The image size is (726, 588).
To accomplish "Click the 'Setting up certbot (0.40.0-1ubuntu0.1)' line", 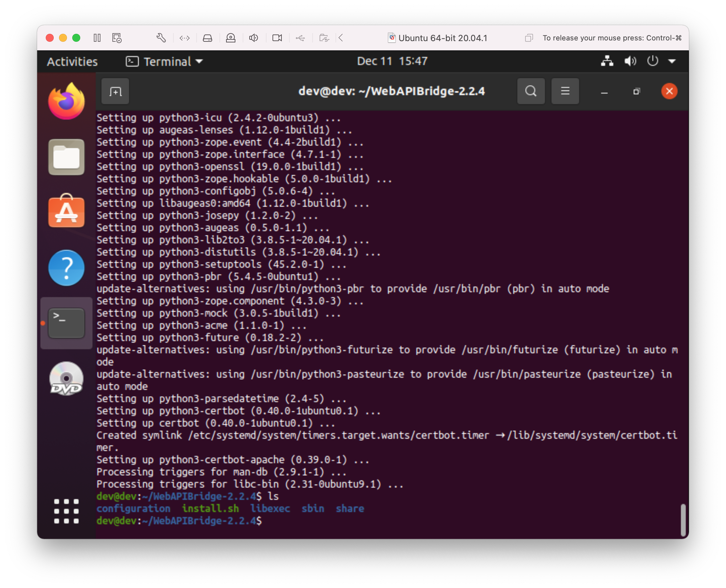I will coord(216,423).
